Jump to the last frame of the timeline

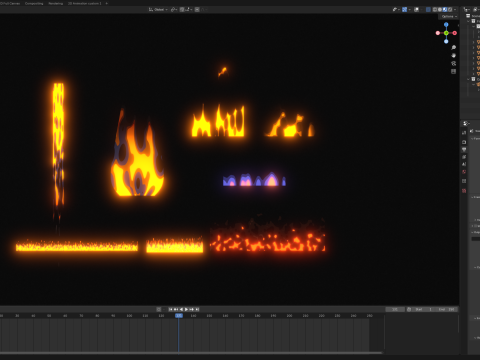pyautogui.click(x=197, y=309)
